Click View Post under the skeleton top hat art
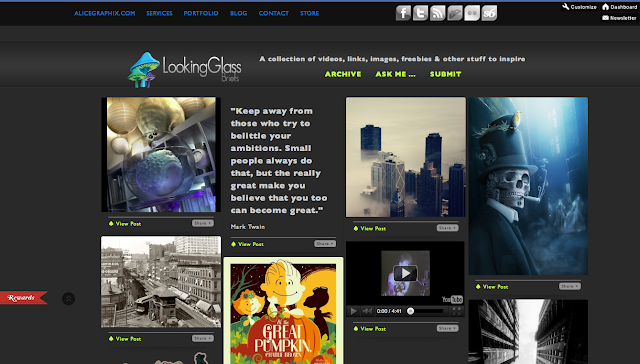This screenshot has width=640, height=364. point(492,287)
